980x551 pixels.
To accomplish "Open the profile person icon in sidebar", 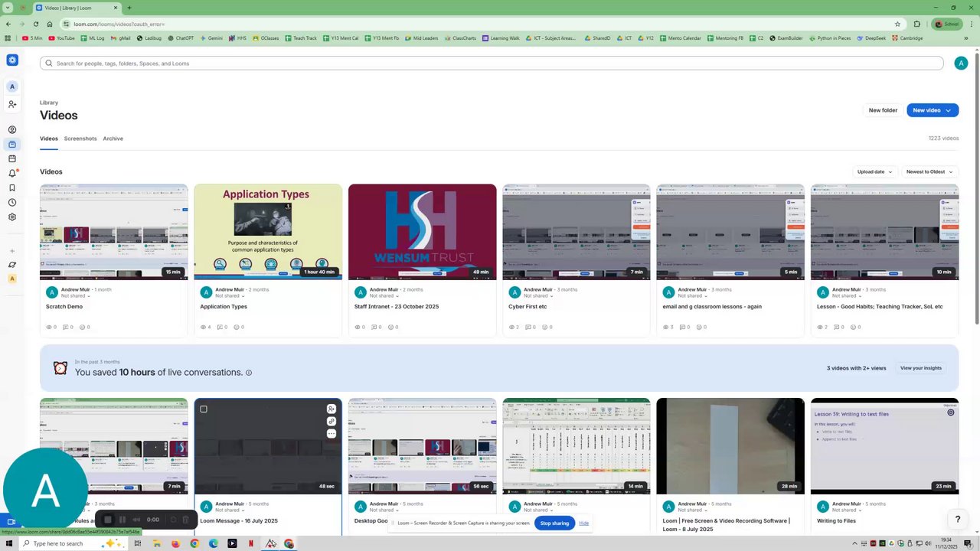I will (12, 130).
